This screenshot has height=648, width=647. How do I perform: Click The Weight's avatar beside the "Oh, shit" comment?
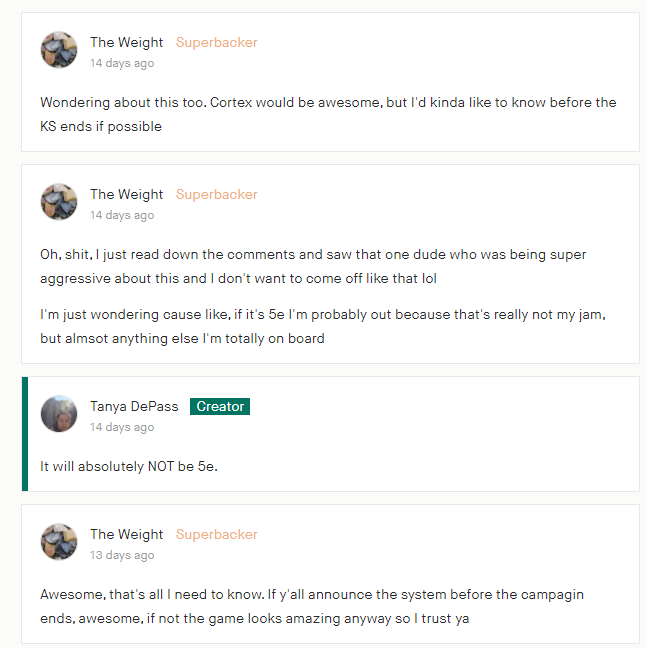click(59, 202)
